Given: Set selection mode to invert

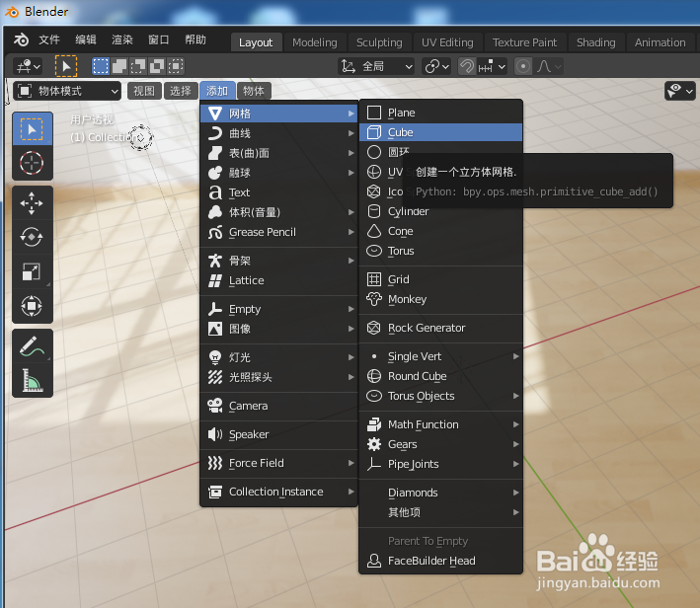Looking at the screenshot, I should [157, 66].
